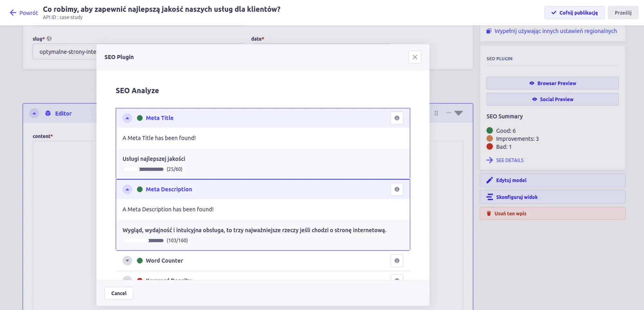This screenshot has width=644, height=310.
Task: Click the slug input field
Action: (64, 52)
